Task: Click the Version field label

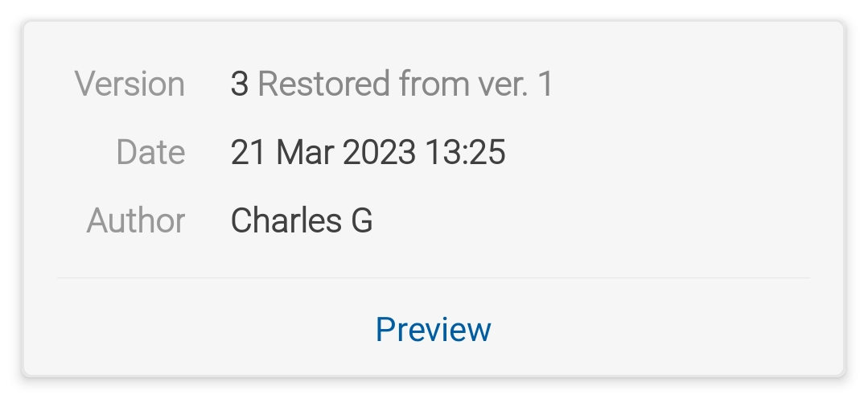Action: click(x=130, y=84)
